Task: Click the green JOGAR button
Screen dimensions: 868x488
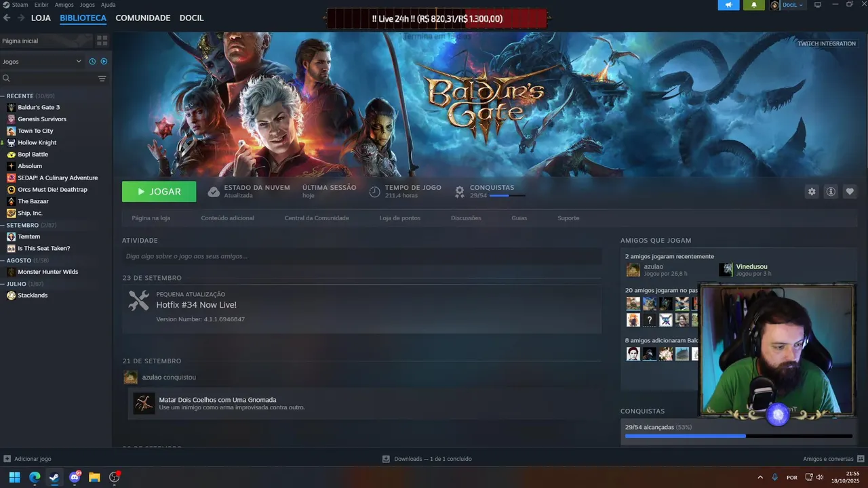Action: click(159, 192)
